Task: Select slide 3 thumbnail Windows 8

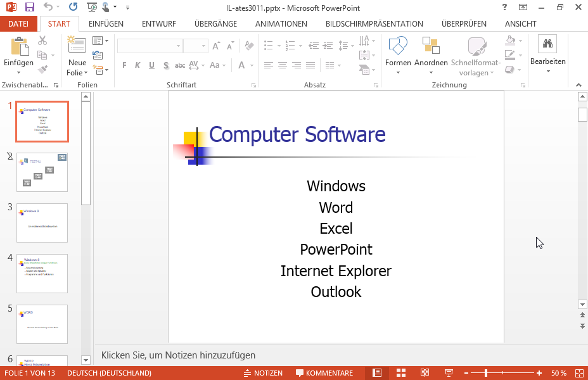Action: (42, 223)
